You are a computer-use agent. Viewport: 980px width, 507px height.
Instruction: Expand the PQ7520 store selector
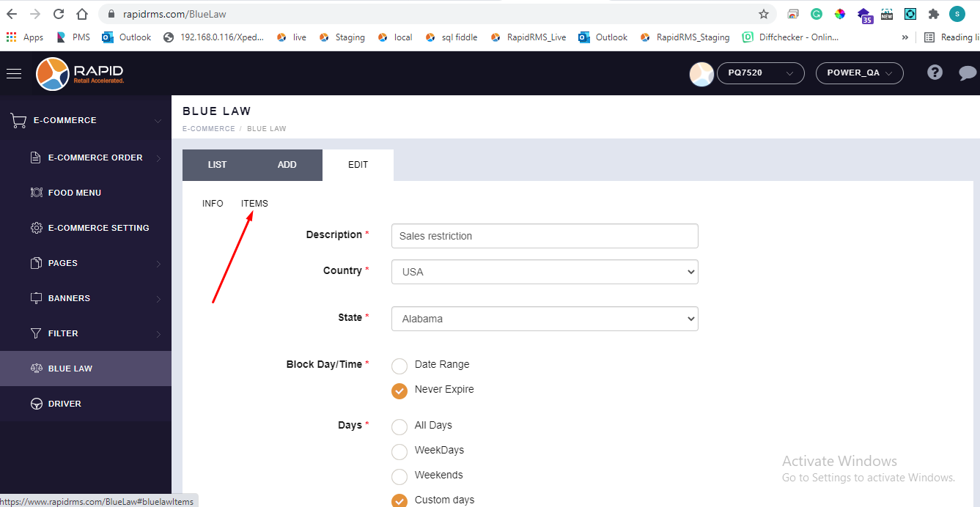(x=759, y=73)
